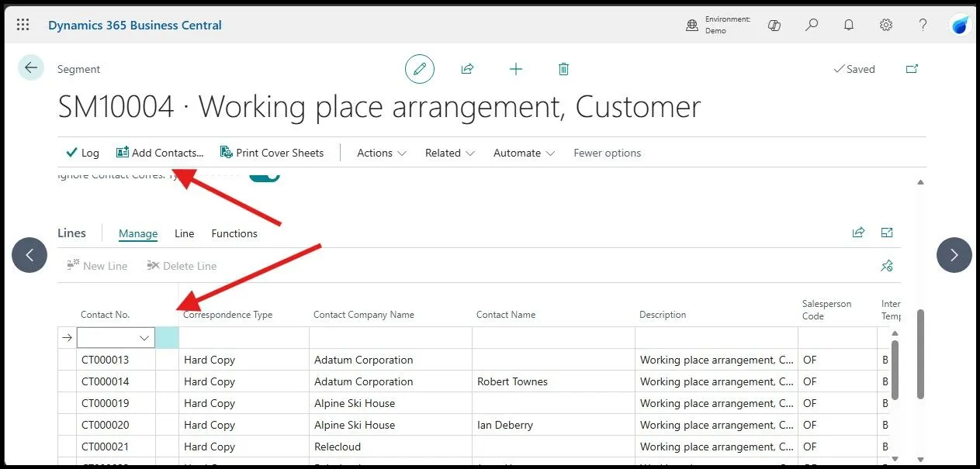Open the page in a new window
Image resolution: width=980 pixels, height=469 pixels.
point(912,69)
